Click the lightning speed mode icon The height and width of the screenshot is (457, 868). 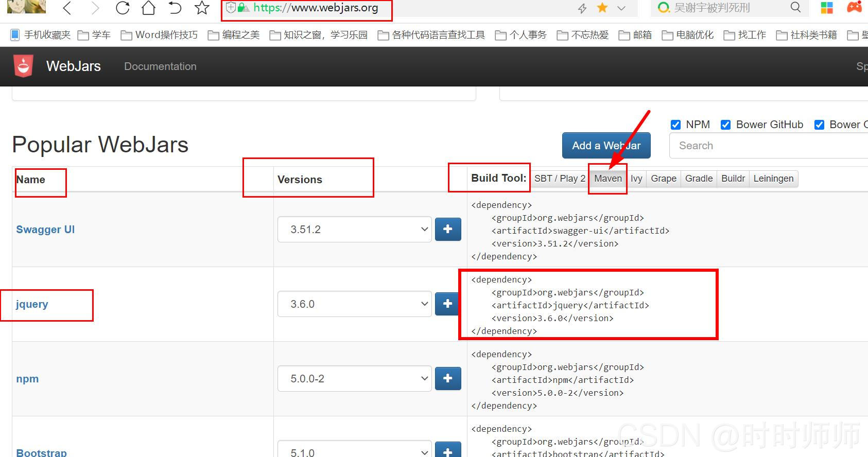click(582, 8)
